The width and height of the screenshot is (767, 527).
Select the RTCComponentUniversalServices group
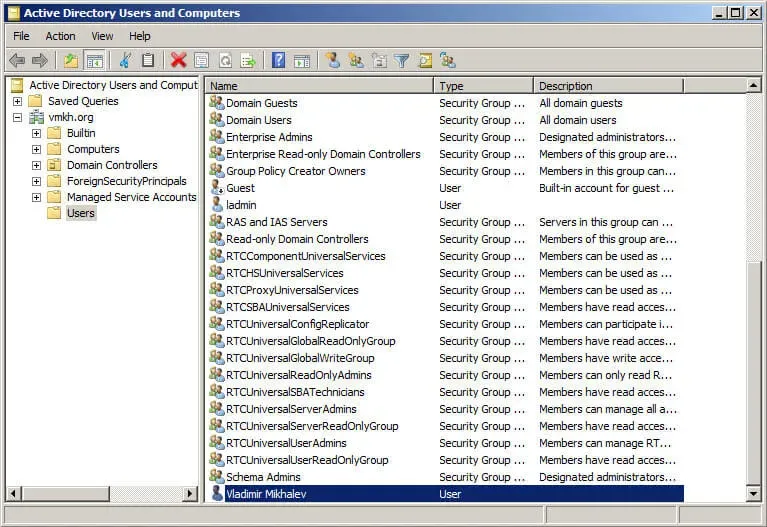(x=305, y=256)
